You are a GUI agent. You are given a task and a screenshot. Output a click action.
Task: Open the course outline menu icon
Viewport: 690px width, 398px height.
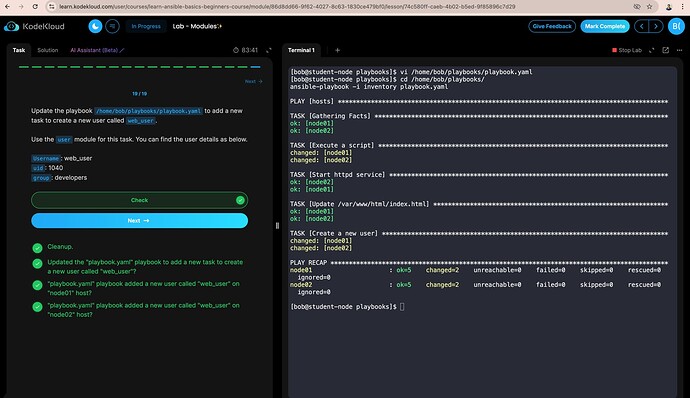click(x=112, y=26)
